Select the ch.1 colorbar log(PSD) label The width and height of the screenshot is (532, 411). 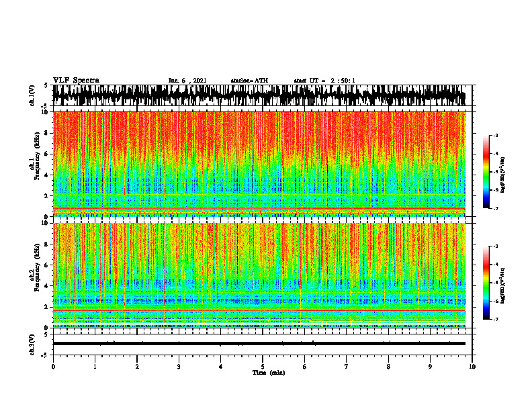point(503,175)
